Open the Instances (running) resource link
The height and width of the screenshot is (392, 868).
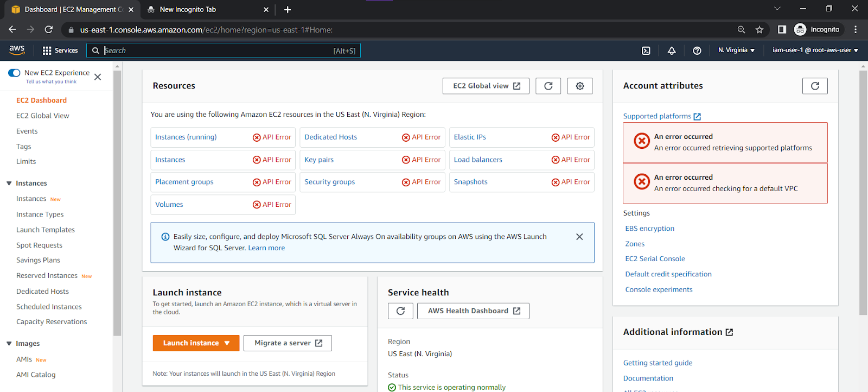point(186,137)
